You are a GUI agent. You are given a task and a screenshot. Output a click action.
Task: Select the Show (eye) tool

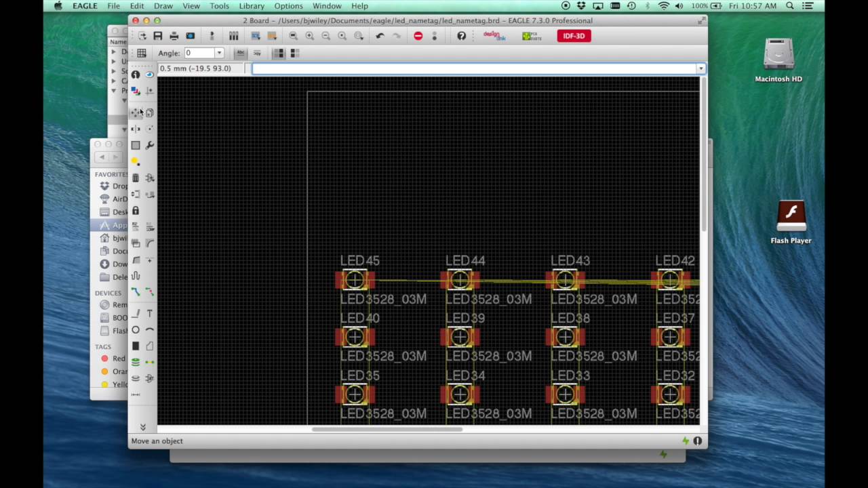click(150, 75)
